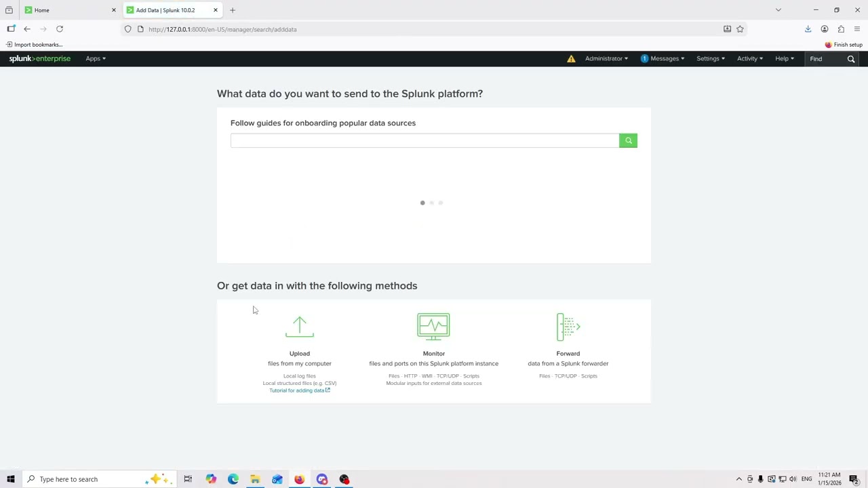Click 'data from a Splunk forwarder' text

pos(568,364)
